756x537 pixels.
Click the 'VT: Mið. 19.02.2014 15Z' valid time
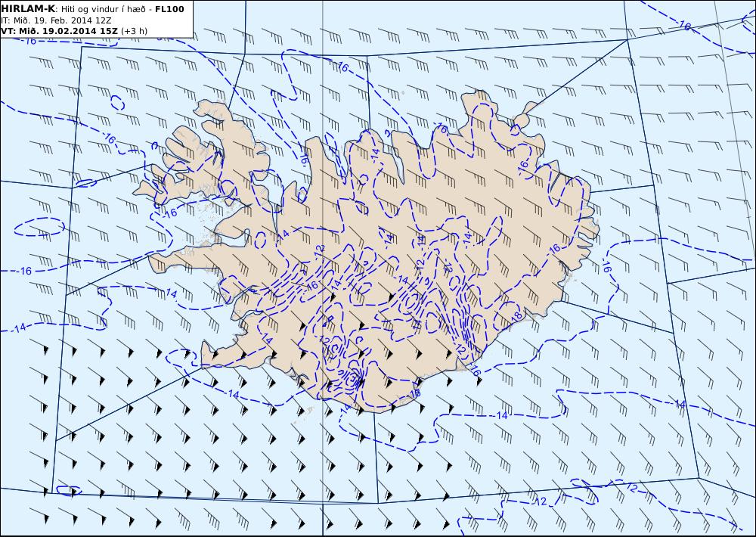click(59, 31)
